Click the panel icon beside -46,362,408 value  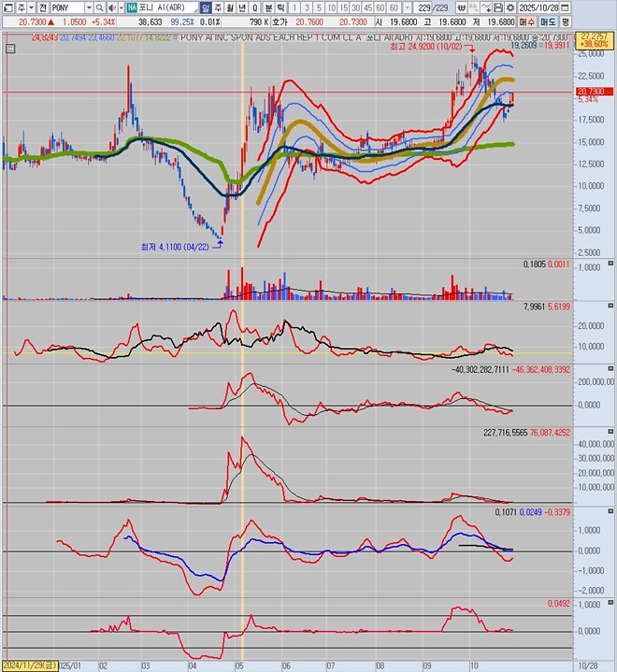(610, 368)
